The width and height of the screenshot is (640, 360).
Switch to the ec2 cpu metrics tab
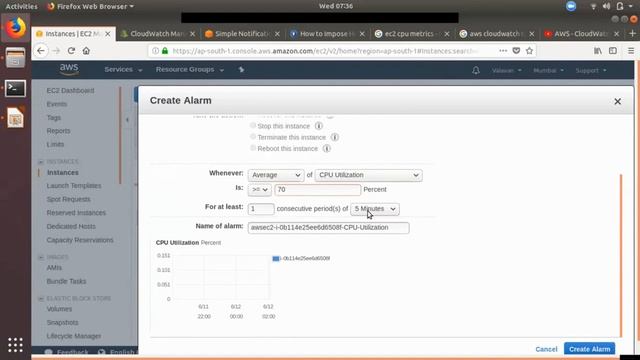[x=412, y=34]
